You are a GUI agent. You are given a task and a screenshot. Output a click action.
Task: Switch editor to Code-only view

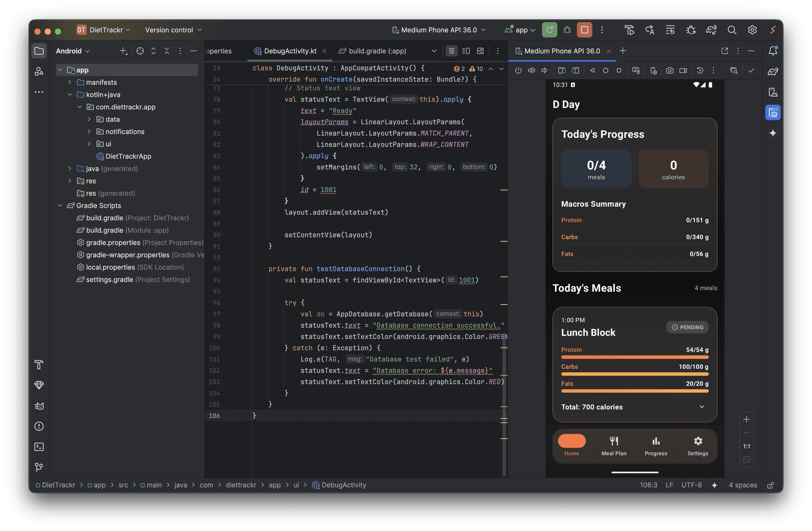pos(451,51)
